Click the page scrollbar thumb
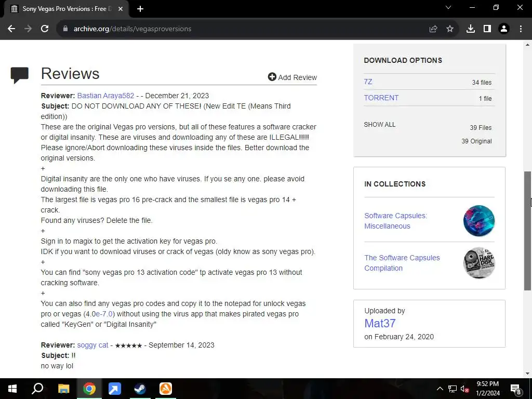Viewport: 532px width, 399px height. [x=527, y=231]
